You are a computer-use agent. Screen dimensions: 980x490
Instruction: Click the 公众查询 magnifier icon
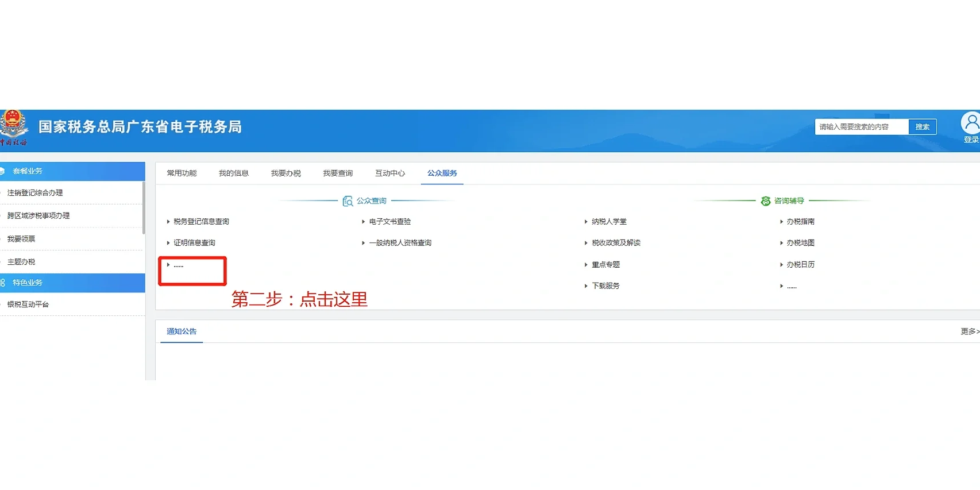(x=348, y=201)
